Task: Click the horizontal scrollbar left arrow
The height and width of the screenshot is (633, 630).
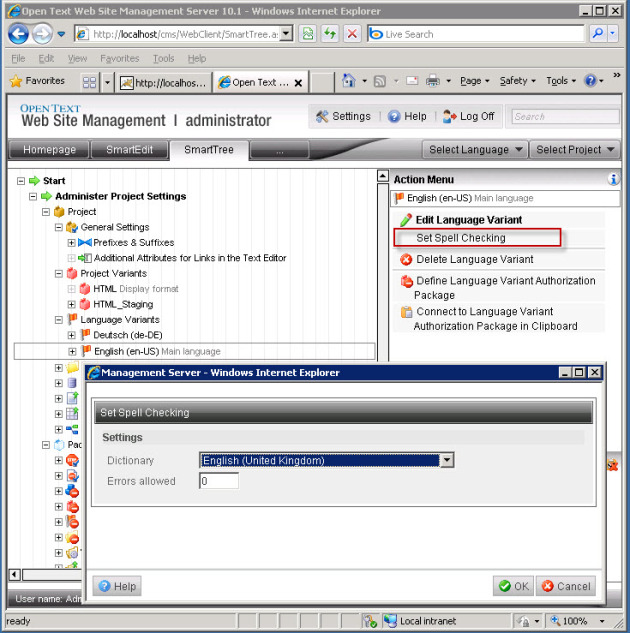Action: pos(14,574)
